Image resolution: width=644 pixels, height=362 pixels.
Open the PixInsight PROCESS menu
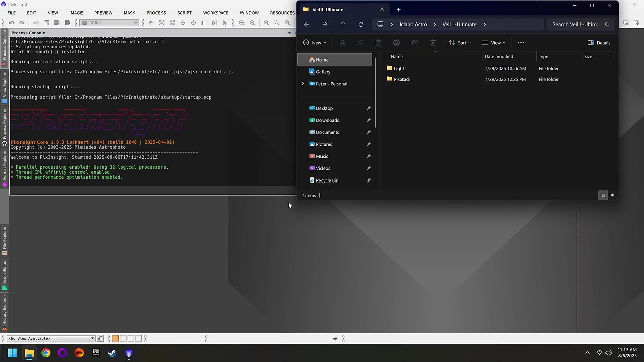(x=156, y=13)
